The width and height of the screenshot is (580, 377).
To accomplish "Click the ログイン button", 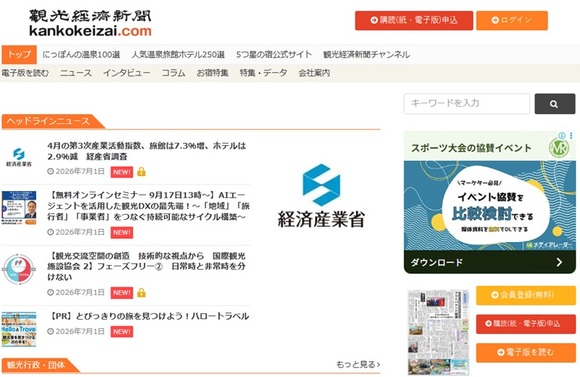I will pyautogui.click(x=512, y=20).
